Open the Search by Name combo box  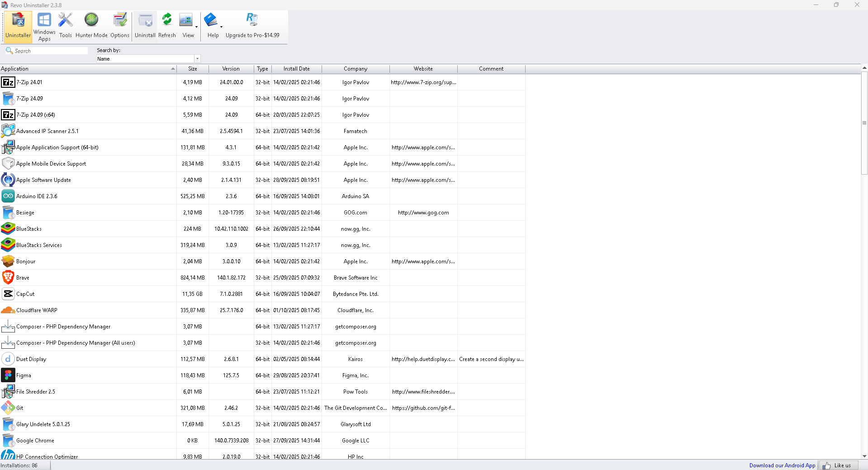coord(148,59)
